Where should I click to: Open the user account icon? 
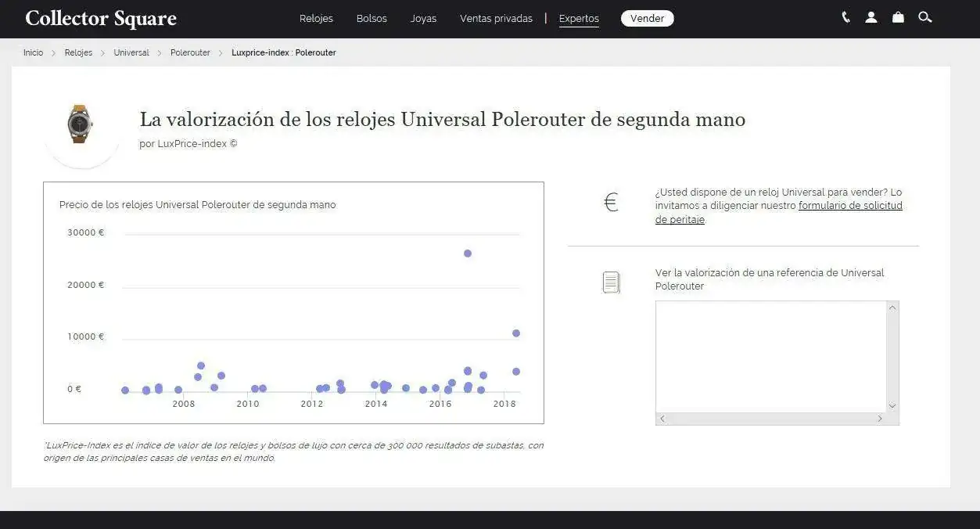[871, 17]
